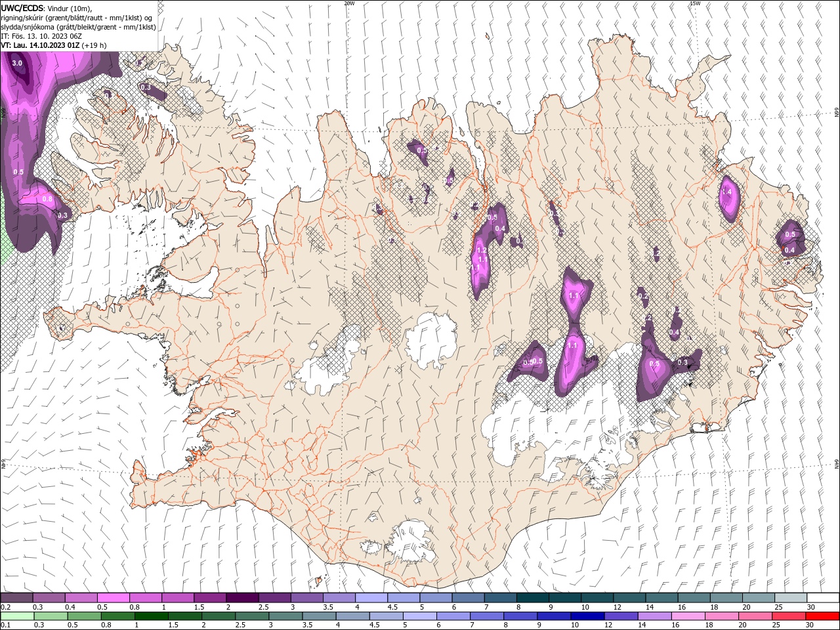Pick light lavender upper swatch starting at 4
840x630 pixels.
point(371,598)
